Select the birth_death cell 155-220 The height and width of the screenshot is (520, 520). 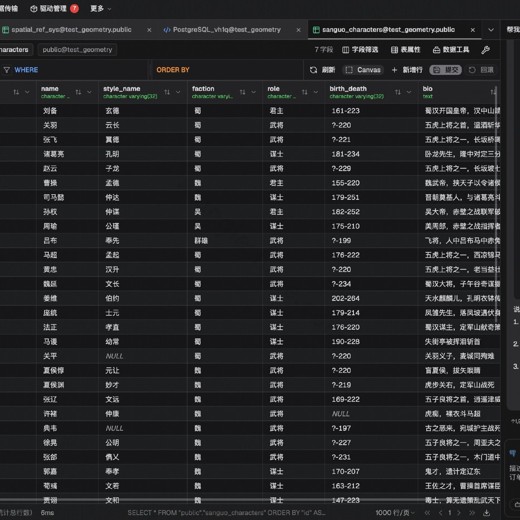(x=371, y=183)
